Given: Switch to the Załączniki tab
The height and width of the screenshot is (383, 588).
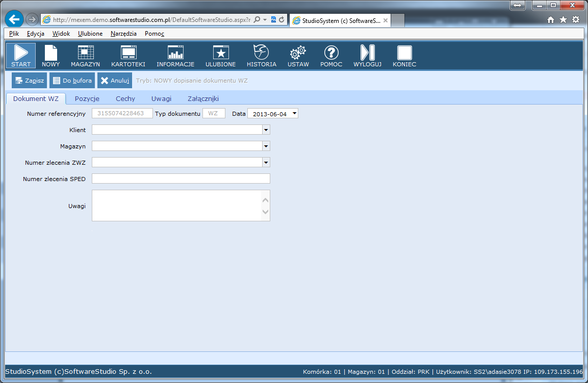Looking at the screenshot, I should coord(203,98).
